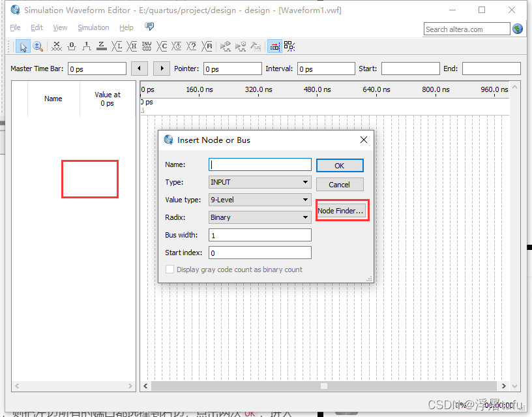Viewport: 532px width, 417px height.
Task: Click Cancel in Insert Node dialog
Action: point(340,185)
